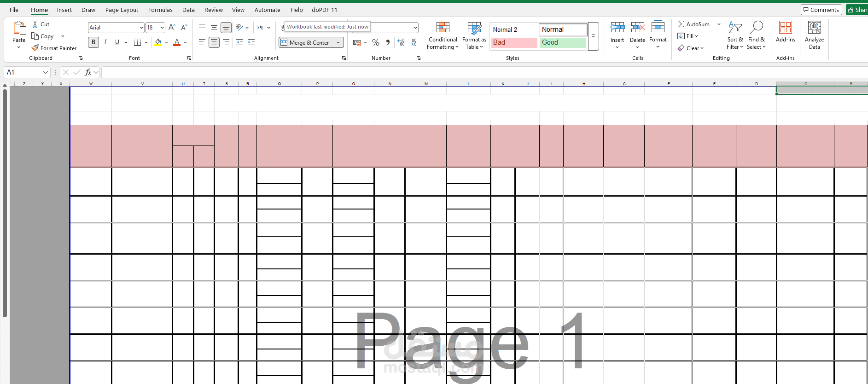
Task: Toggle Align Right
Action: (226, 42)
